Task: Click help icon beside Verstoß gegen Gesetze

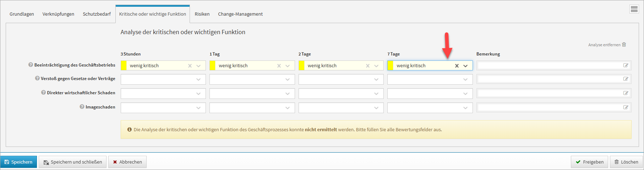Action: (37, 78)
